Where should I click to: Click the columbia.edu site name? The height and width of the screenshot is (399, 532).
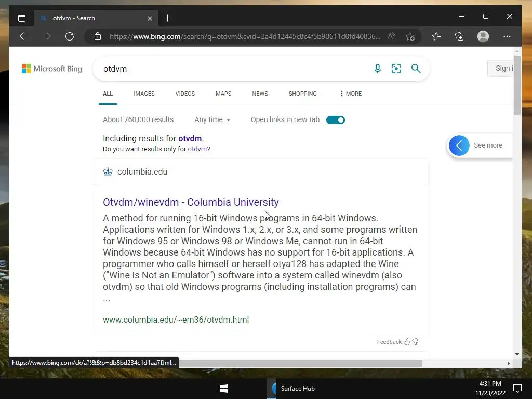coord(142,171)
